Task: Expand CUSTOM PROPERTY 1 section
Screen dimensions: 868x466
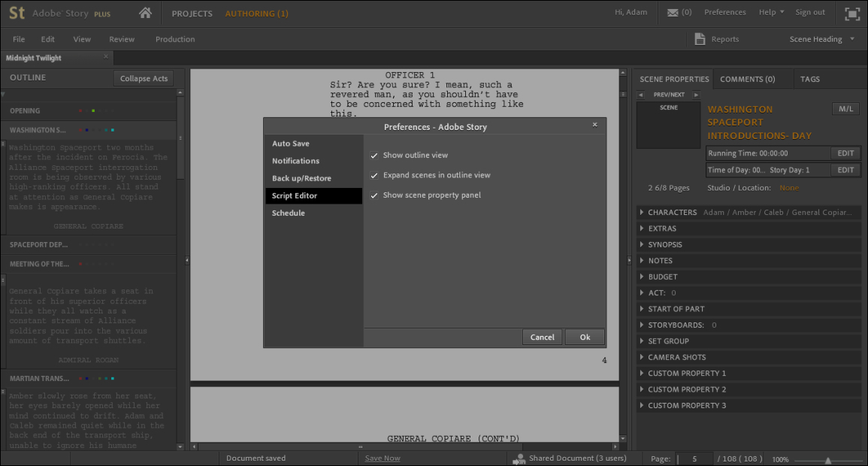Action: coord(642,373)
